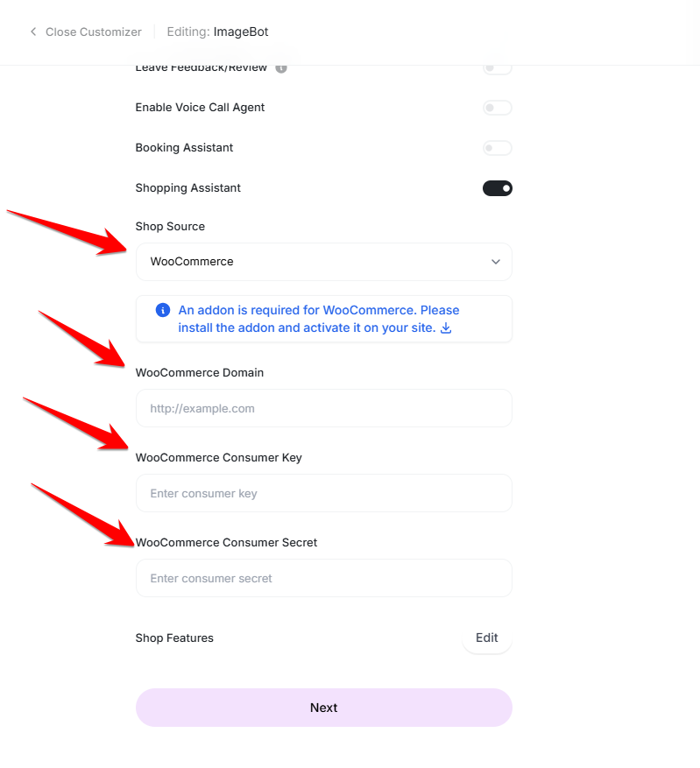Open the Shop Source WooCommerce dropdown
Viewport: 700px width, 768px height.
pyautogui.click(x=323, y=262)
